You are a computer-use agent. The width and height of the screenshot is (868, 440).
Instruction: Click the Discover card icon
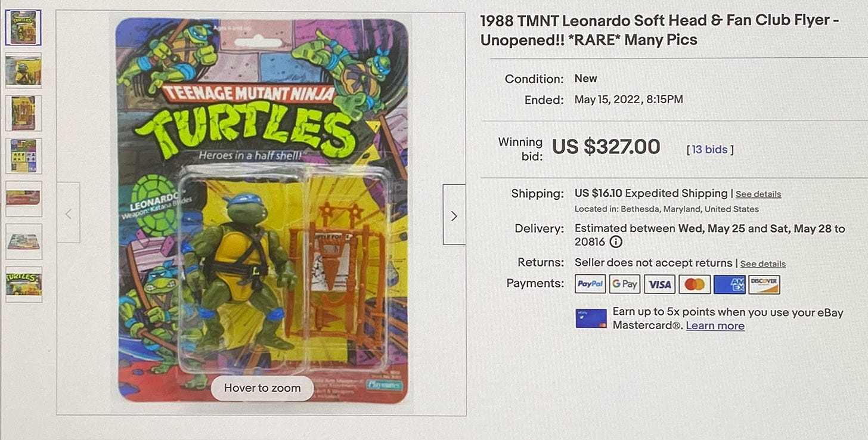pyautogui.click(x=764, y=284)
